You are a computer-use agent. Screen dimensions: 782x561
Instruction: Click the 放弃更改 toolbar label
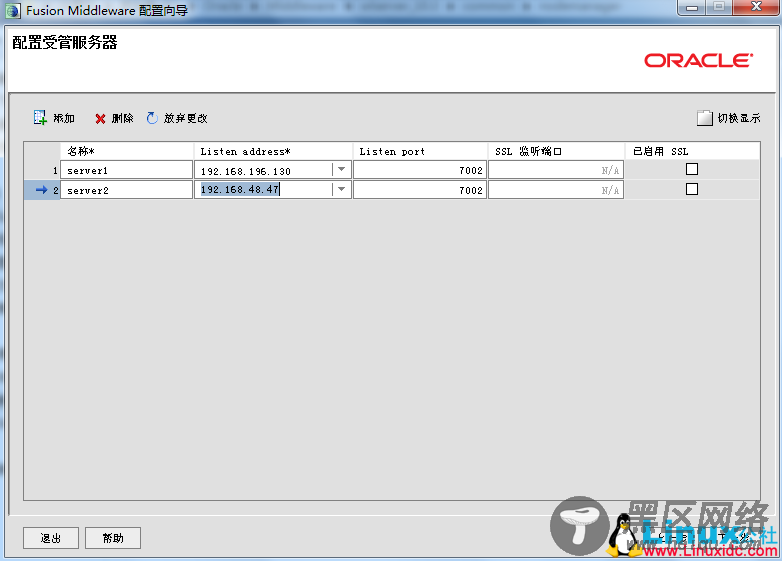pos(186,118)
